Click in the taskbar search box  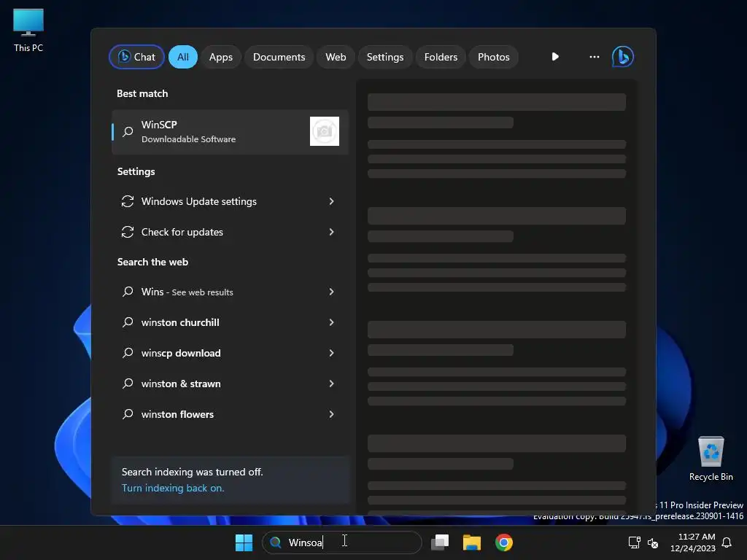[342, 542]
